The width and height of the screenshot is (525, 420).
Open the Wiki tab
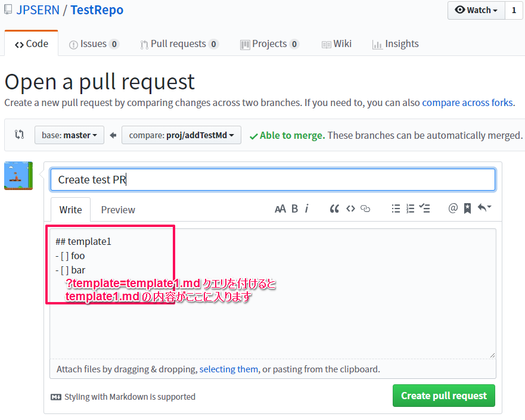(337, 44)
